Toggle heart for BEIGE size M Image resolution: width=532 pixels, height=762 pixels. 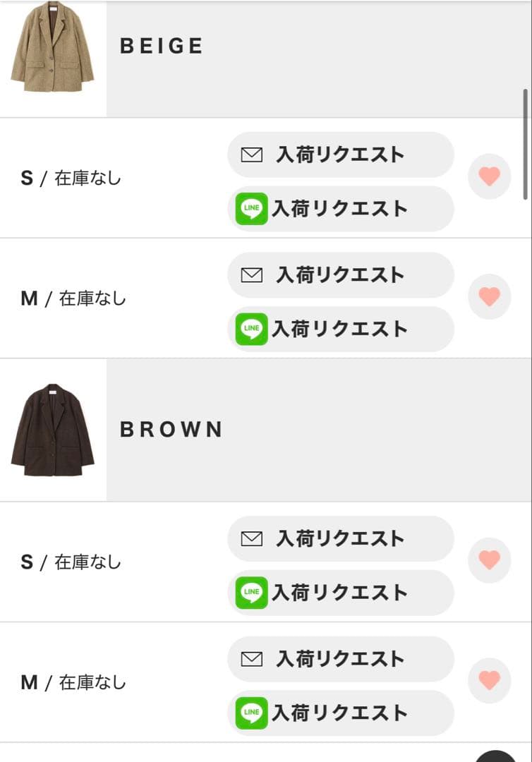489,296
